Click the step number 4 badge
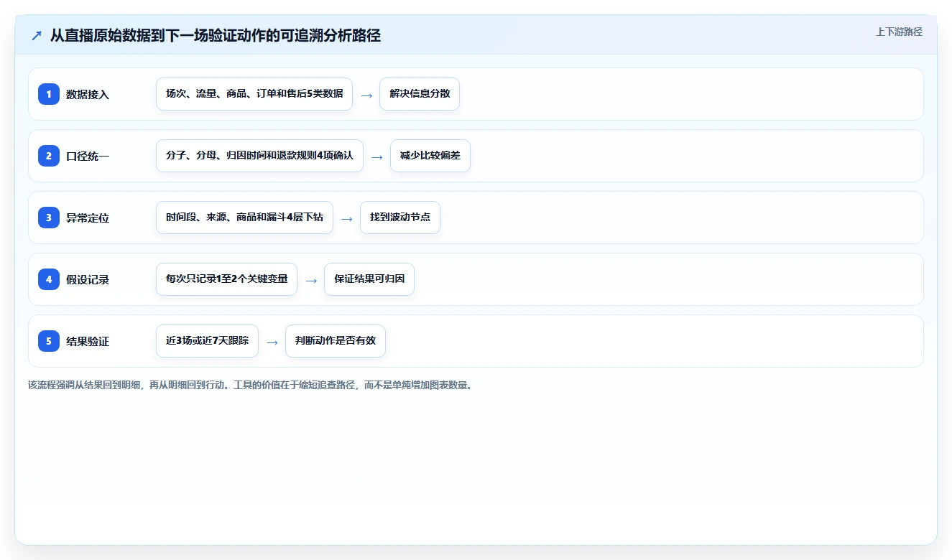 coord(49,279)
